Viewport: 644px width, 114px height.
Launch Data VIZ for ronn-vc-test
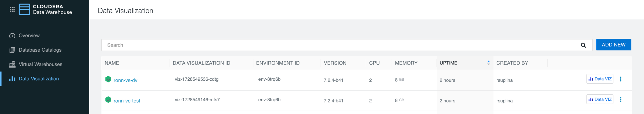(600, 99)
